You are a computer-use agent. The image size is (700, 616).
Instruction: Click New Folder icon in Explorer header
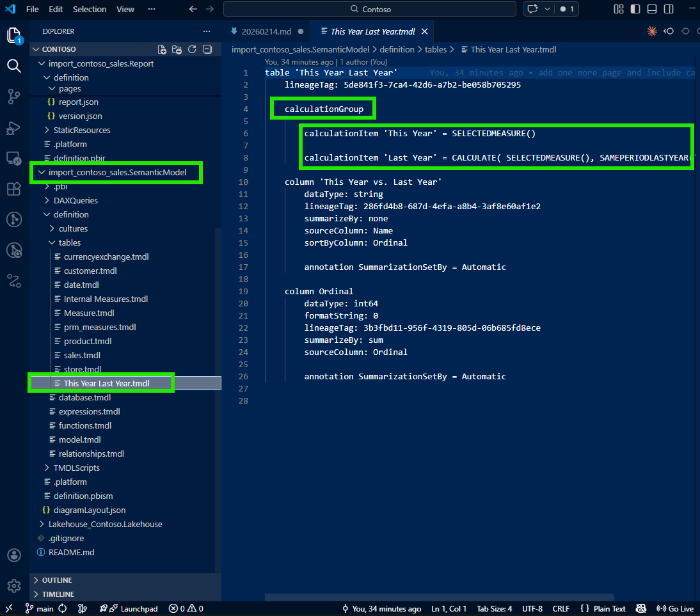(x=177, y=49)
